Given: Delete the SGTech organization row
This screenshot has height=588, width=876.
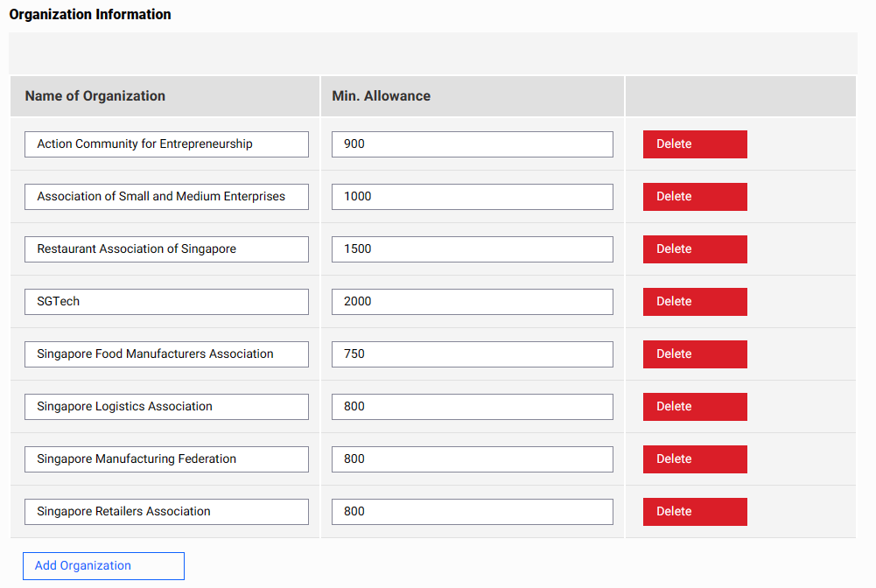Looking at the screenshot, I should (x=695, y=302).
